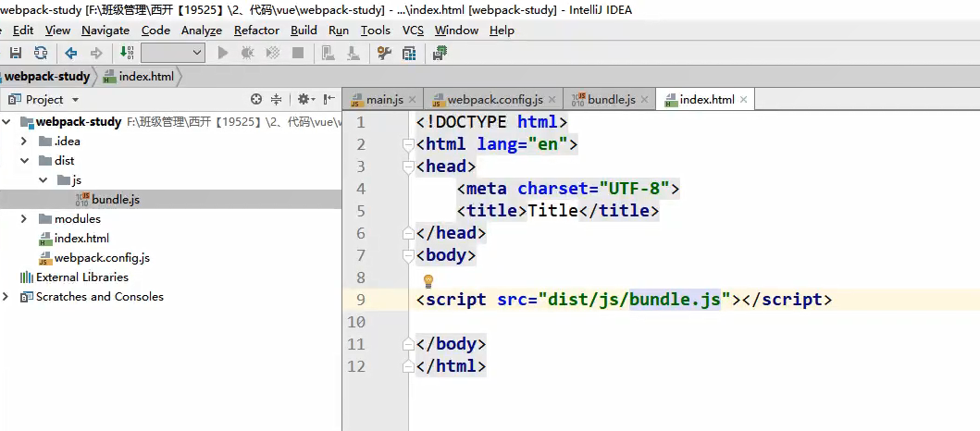Open the Refactor menu
The width and height of the screenshot is (980, 431).
click(256, 30)
